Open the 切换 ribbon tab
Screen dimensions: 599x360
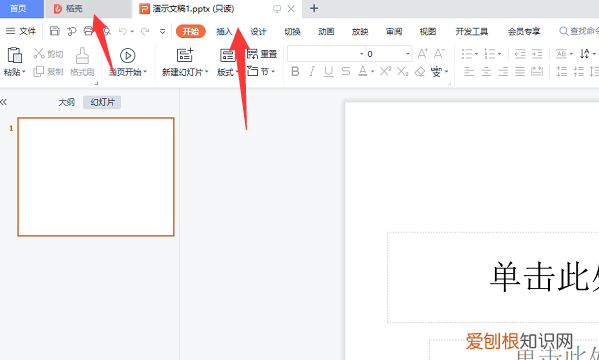[x=292, y=31]
